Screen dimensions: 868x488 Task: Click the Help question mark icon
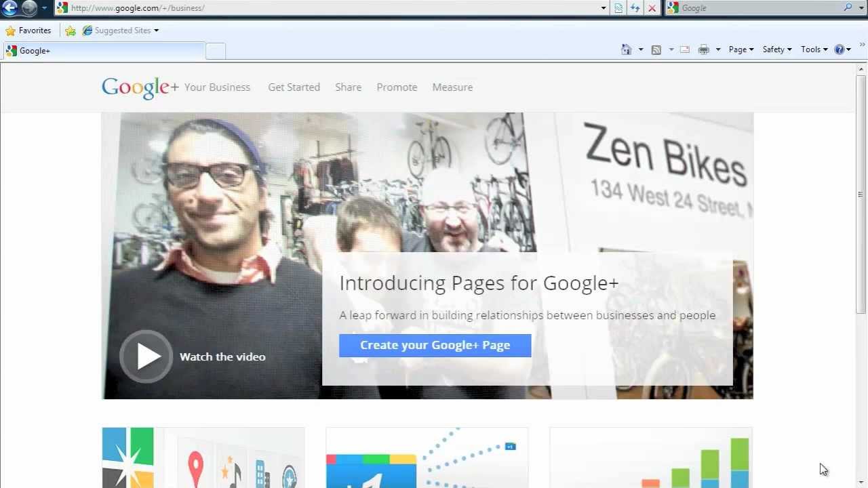tap(840, 49)
